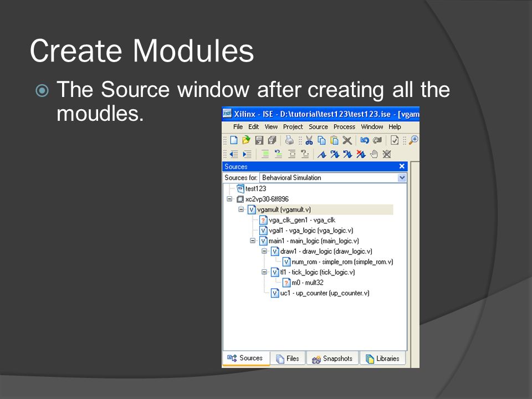Open the Edit menu
The width and height of the screenshot is (532, 399).
click(x=253, y=126)
